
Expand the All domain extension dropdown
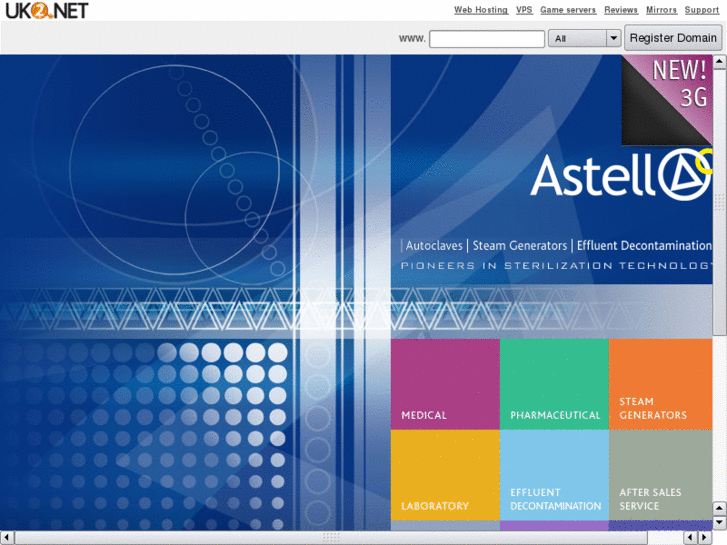(584, 38)
